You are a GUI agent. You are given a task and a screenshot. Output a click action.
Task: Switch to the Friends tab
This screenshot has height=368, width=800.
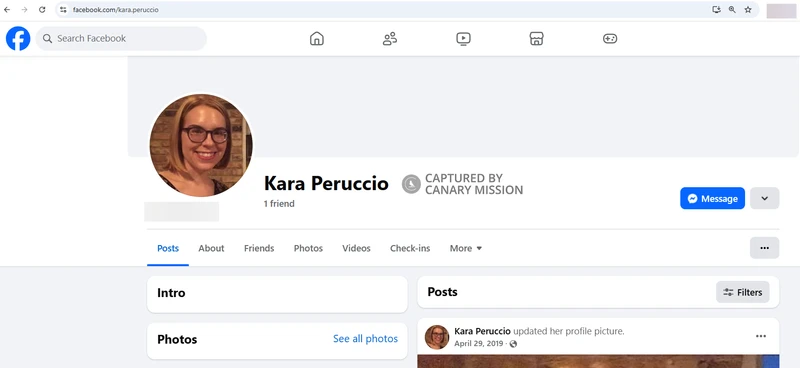tap(259, 249)
